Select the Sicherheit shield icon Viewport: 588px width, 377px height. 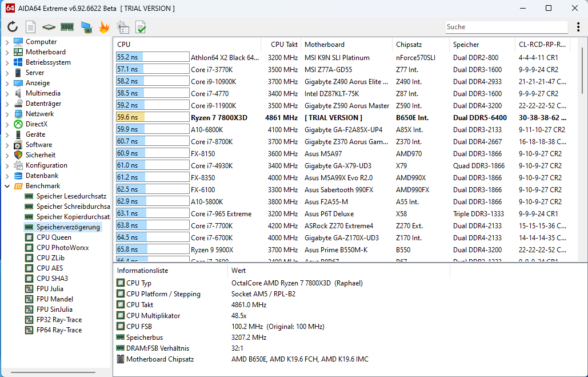[18, 154]
